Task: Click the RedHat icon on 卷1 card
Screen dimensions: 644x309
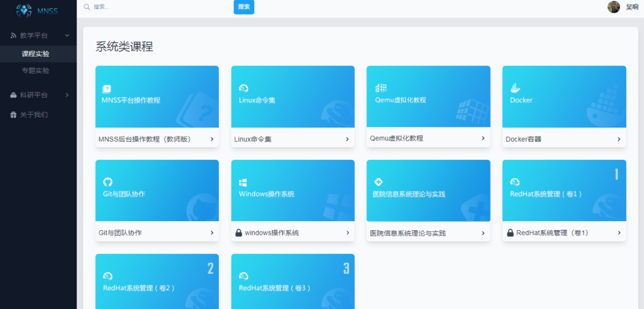Action: pos(515,182)
